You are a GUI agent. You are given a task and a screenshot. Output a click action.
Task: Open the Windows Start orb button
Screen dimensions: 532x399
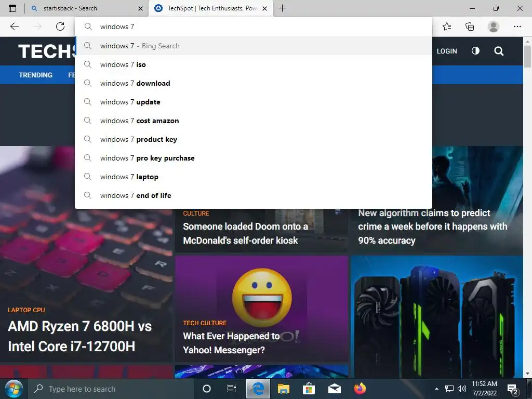pyautogui.click(x=14, y=389)
